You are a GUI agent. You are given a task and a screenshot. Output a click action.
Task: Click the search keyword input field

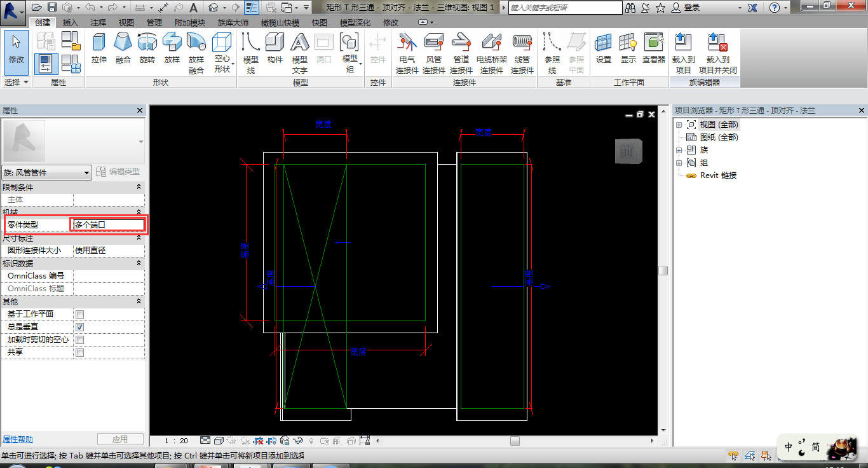click(566, 8)
